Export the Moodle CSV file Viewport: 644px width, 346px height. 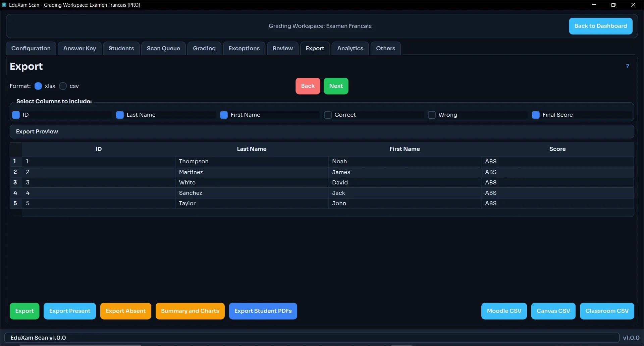pyautogui.click(x=504, y=311)
